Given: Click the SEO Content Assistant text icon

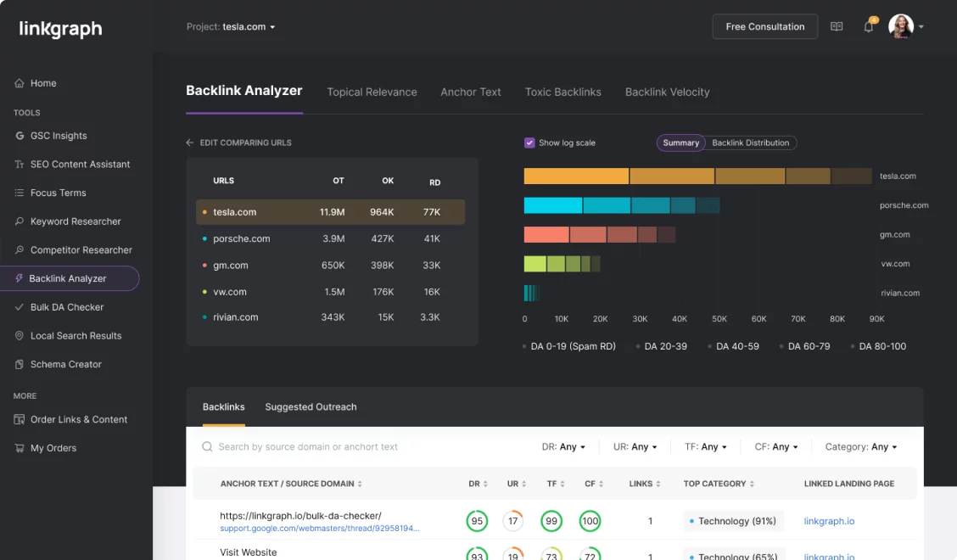Looking at the screenshot, I should [x=19, y=165].
